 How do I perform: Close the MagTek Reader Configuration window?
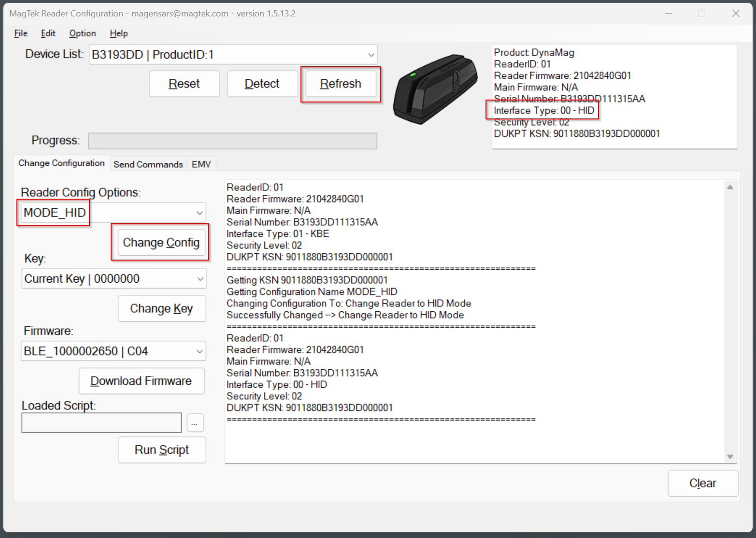point(736,14)
